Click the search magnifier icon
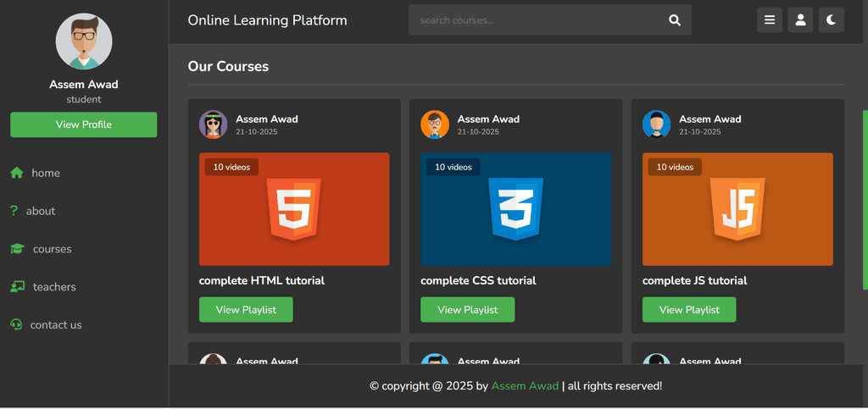 (x=675, y=20)
